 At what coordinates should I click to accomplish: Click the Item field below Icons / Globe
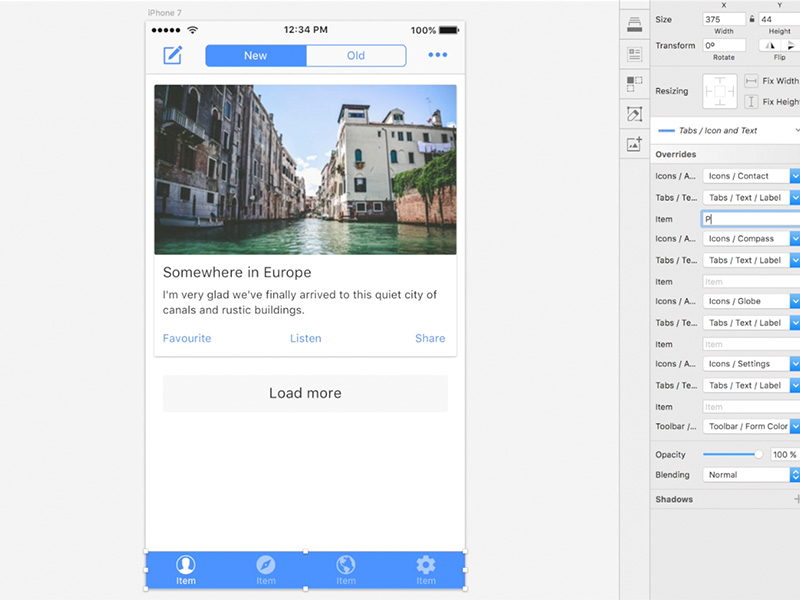[x=751, y=344]
